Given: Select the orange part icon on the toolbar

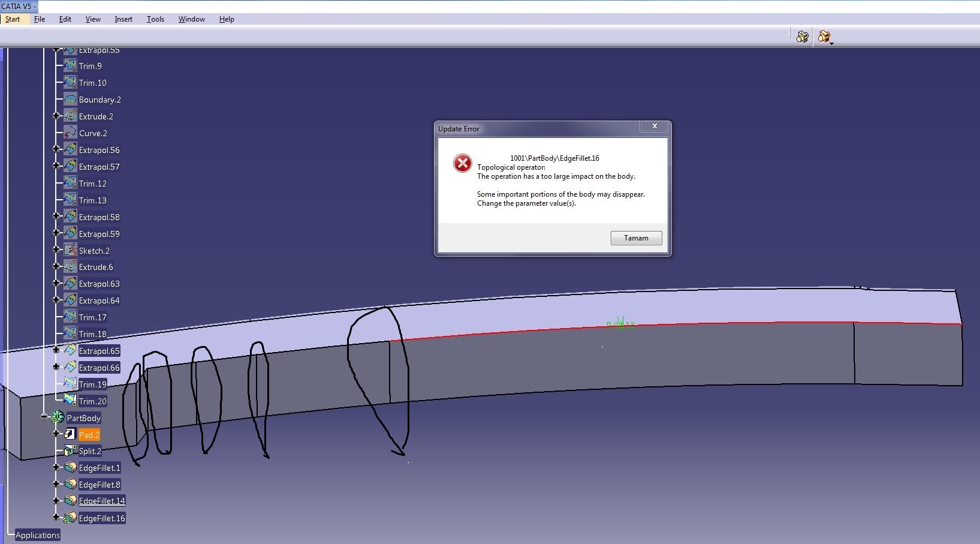Looking at the screenshot, I should 825,37.
